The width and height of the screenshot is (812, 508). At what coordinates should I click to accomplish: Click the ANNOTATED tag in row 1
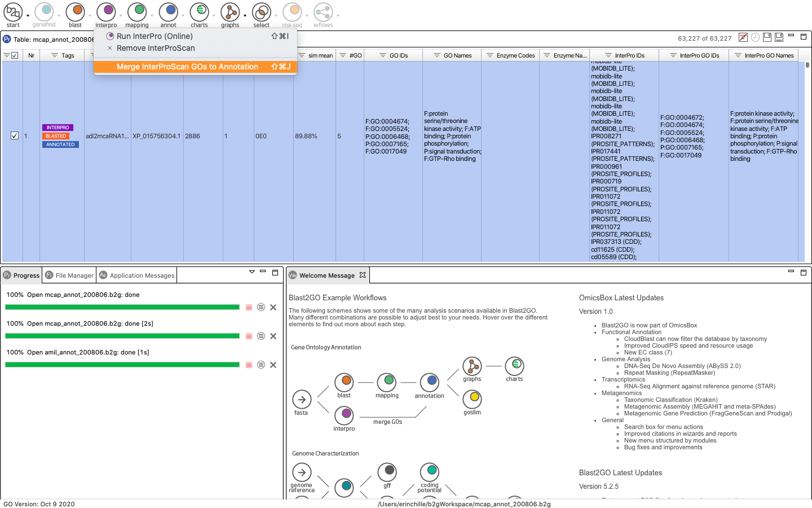(x=60, y=144)
